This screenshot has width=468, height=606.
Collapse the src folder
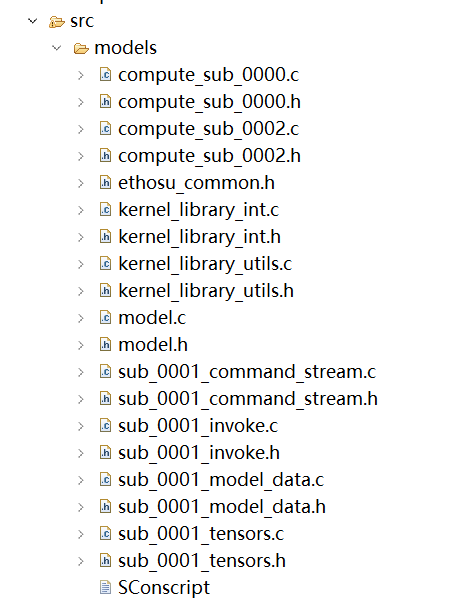pos(33,21)
